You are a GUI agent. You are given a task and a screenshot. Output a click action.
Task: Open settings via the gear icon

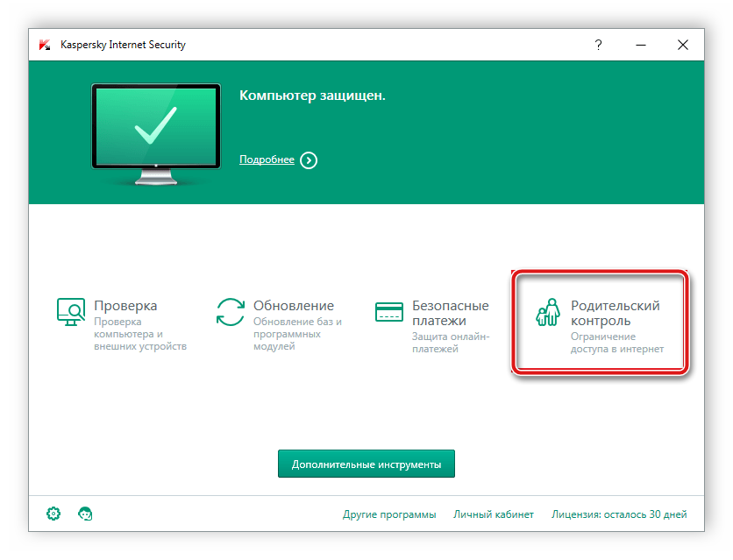click(x=53, y=514)
